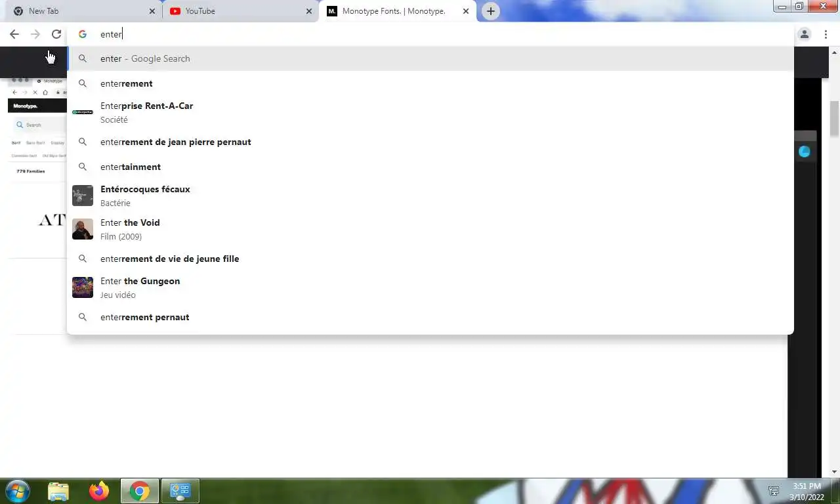Image resolution: width=840 pixels, height=504 pixels.
Task: Click the search icon beside 'enterrement pernaut'
Action: (x=83, y=317)
